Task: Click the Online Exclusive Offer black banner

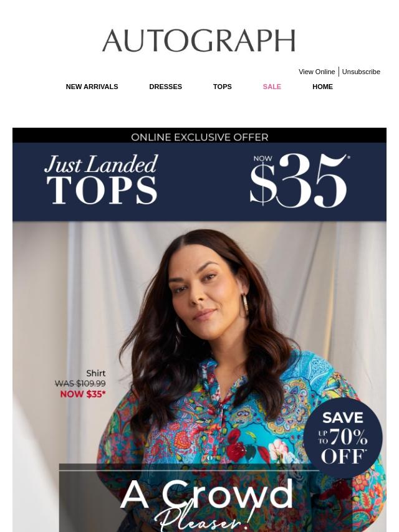Action: 199,135
